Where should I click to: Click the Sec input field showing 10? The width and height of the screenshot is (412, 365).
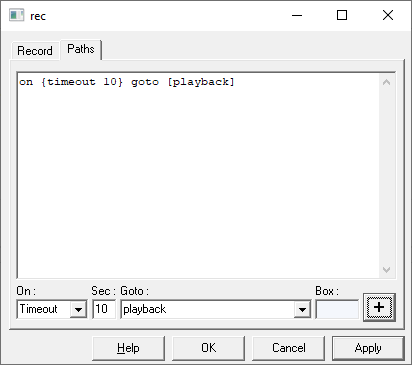[x=104, y=309]
